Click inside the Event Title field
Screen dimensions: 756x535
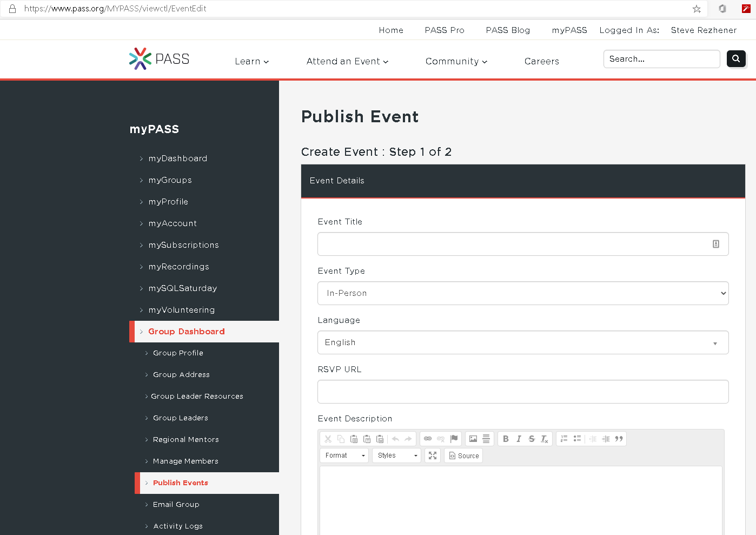pos(522,244)
